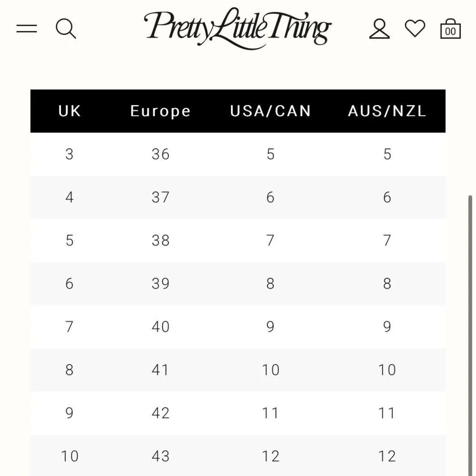Image resolution: width=476 pixels, height=476 pixels.
Task: Click Europe size 40 cell
Action: coord(160,327)
